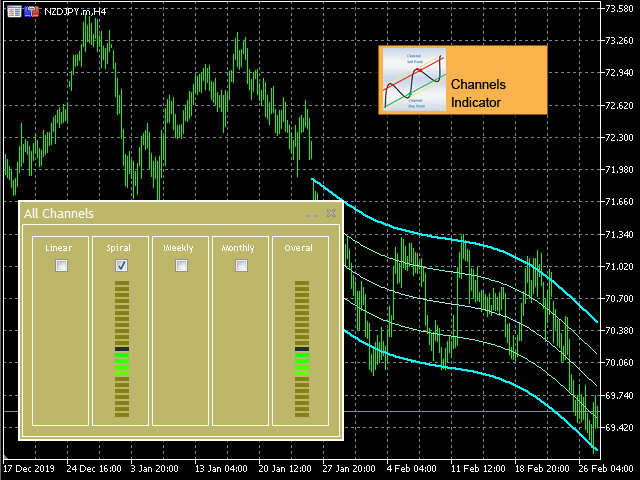
Task: Click the red-blue icon beside NZDJPY title
Action: point(31,11)
